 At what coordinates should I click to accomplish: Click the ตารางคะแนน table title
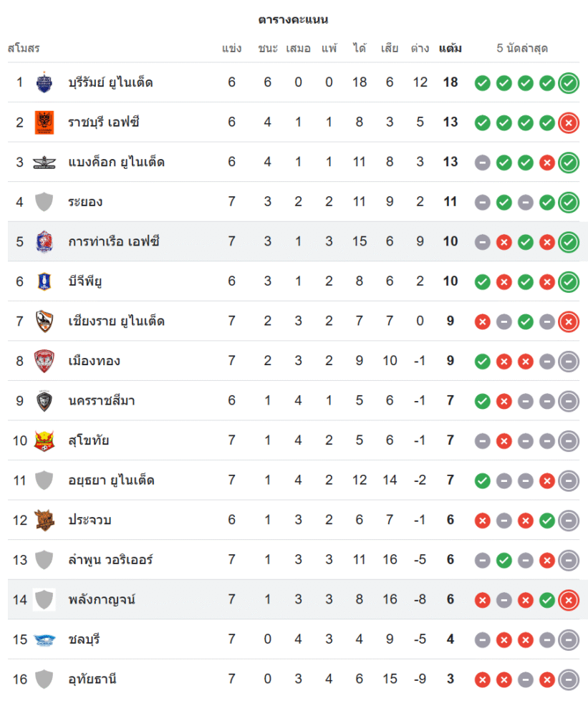294,19
